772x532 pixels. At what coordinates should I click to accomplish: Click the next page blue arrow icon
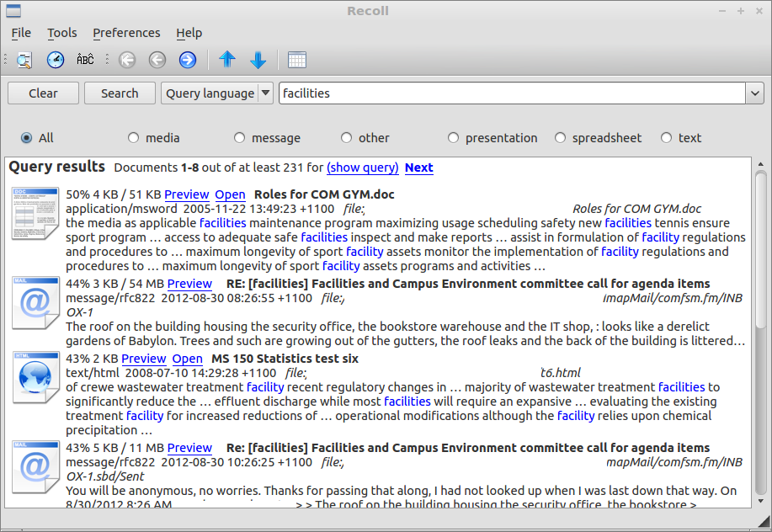187,60
